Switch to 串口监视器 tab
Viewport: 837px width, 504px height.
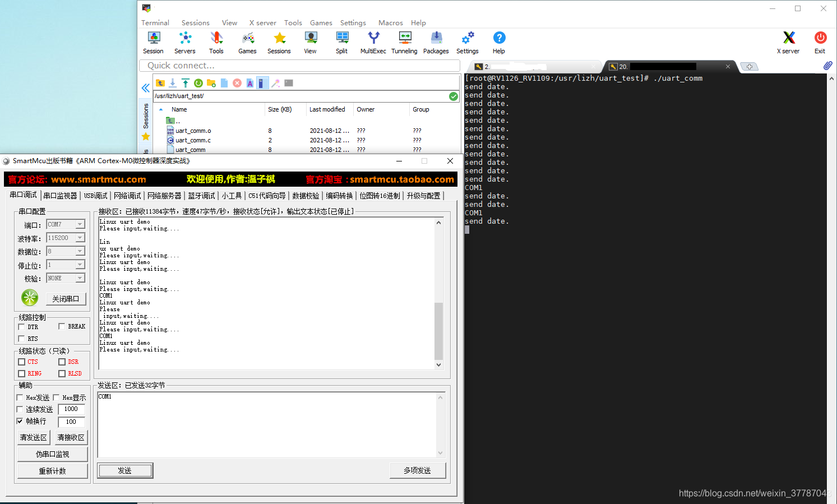pyautogui.click(x=61, y=196)
